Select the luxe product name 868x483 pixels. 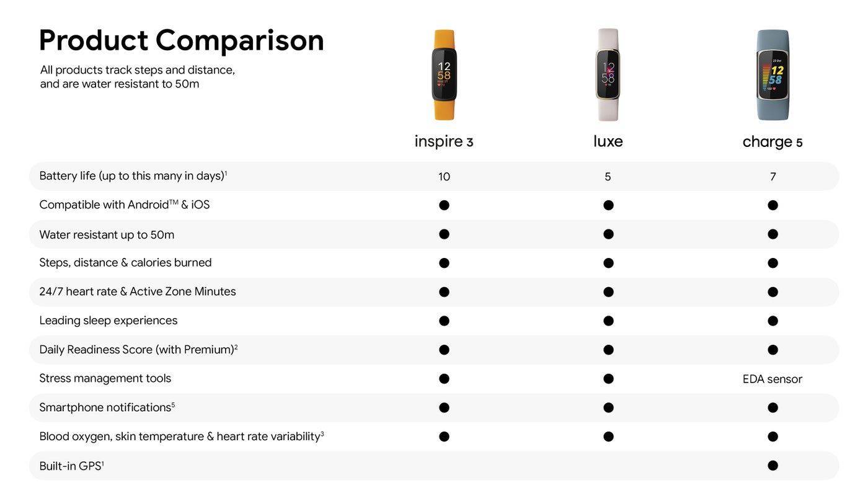pos(608,141)
